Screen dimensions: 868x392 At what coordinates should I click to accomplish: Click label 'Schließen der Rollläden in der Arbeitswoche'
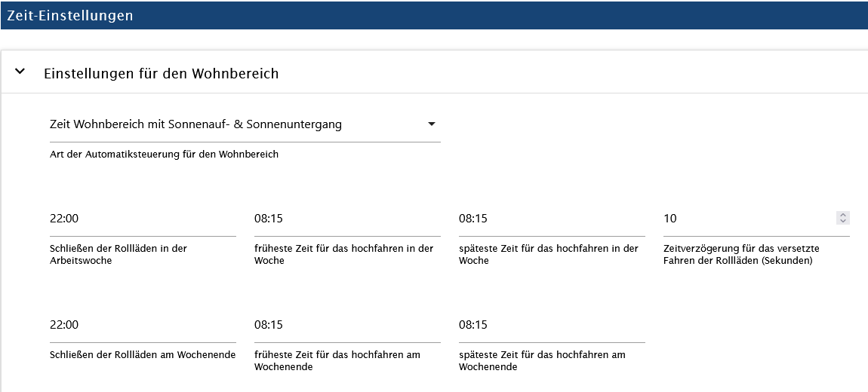point(118,254)
